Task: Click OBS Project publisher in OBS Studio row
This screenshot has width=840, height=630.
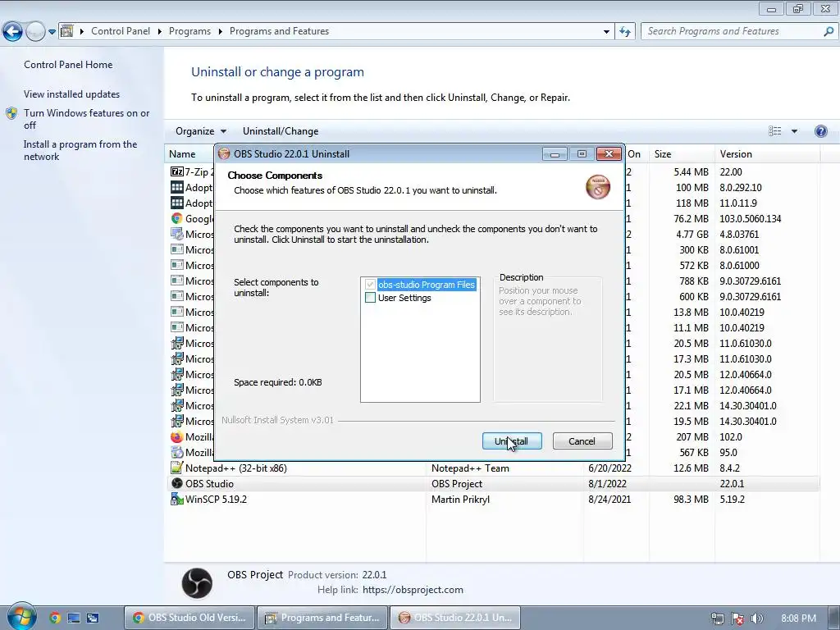Action: (456, 483)
